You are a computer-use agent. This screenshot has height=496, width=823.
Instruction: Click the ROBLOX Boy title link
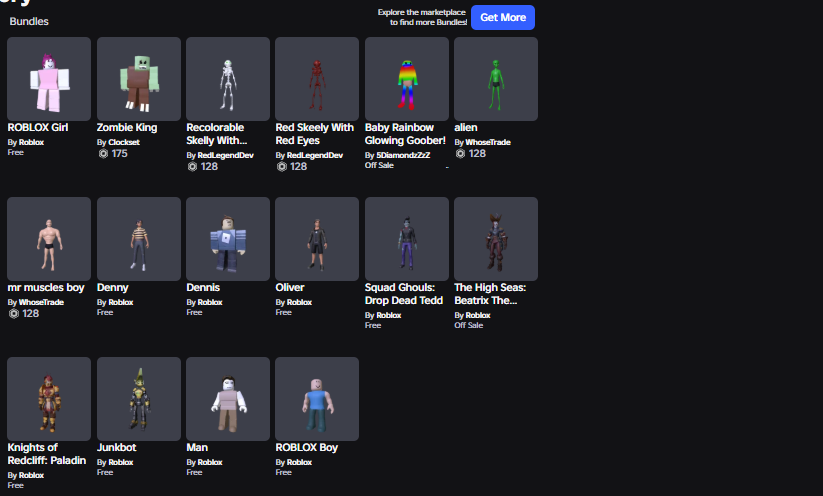pyautogui.click(x=307, y=448)
